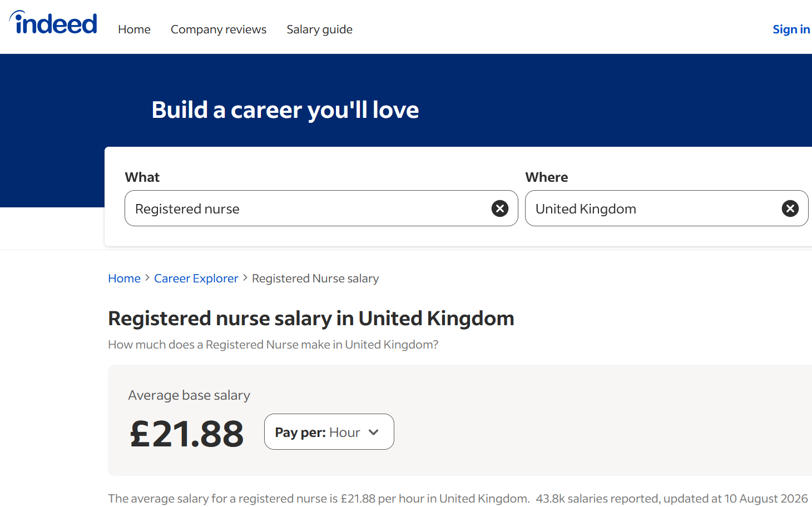Click the breadcrumb arrow after Career Explorer
Screen dimensions: 812x507
[x=245, y=278]
